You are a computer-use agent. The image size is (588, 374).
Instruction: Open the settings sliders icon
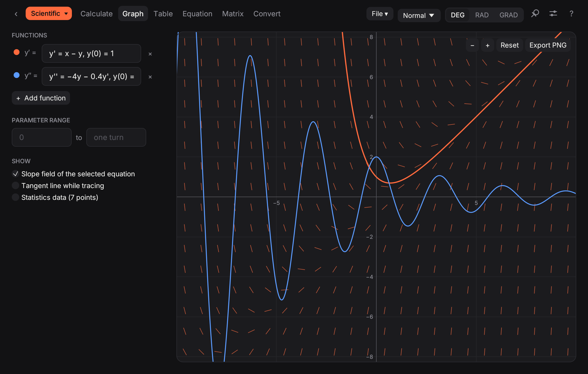point(553,14)
